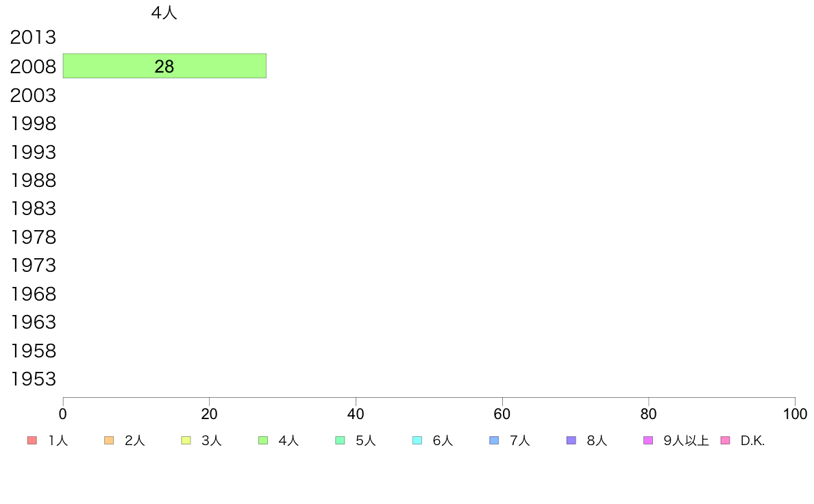Click the orange 2人 legend swatch
The height and width of the screenshot is (504, 814).
108,440
